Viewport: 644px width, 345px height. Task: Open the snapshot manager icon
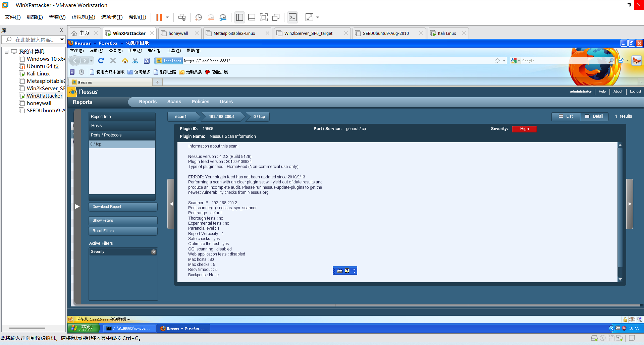223,17
